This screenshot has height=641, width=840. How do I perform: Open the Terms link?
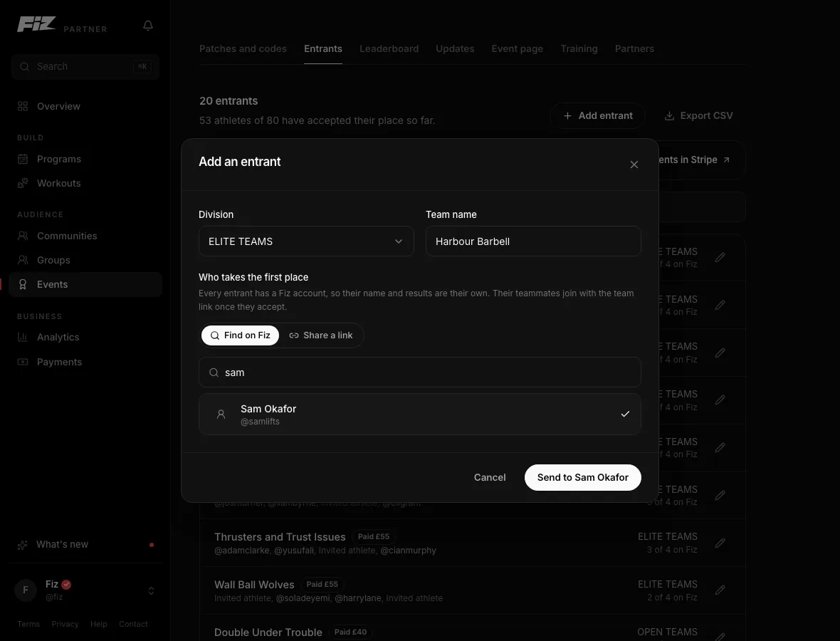pos(28,625)
